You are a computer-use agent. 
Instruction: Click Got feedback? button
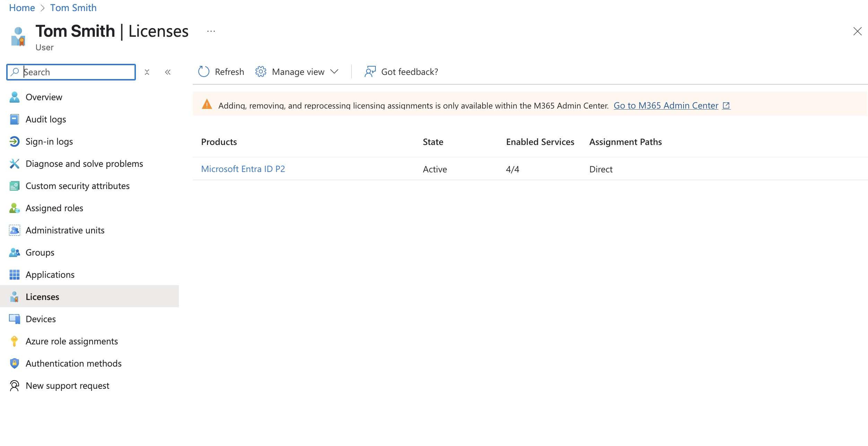[x=401, y=72]
